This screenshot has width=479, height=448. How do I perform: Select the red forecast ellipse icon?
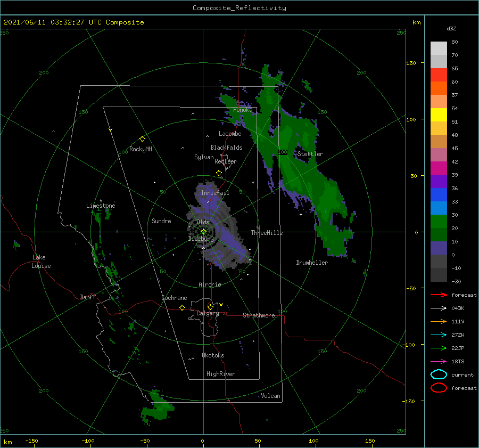[439, 388]
